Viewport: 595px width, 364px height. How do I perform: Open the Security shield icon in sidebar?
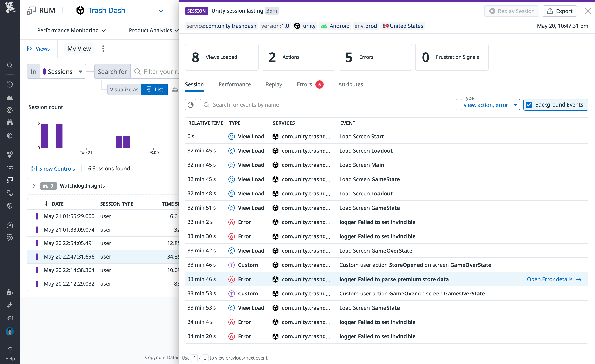point(10,205)
